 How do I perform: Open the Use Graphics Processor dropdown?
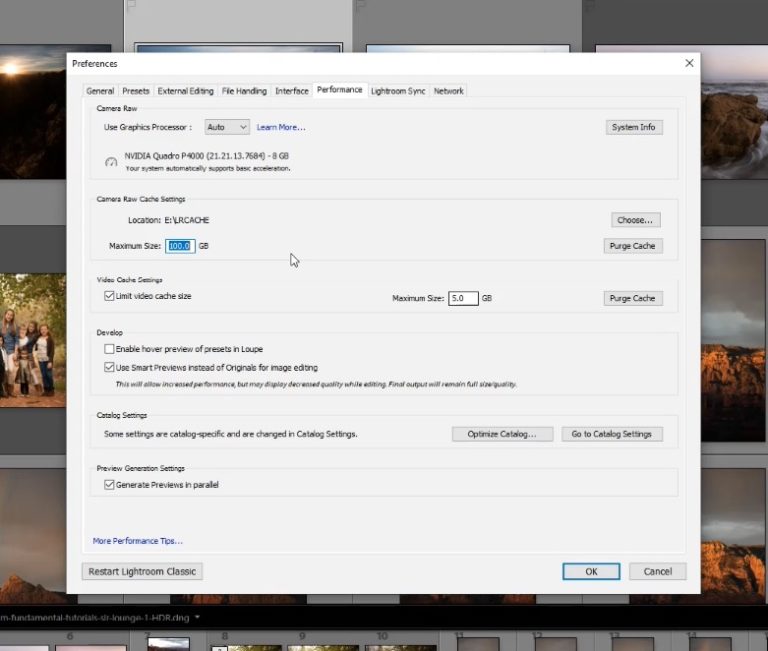click(x=227, y=127)
